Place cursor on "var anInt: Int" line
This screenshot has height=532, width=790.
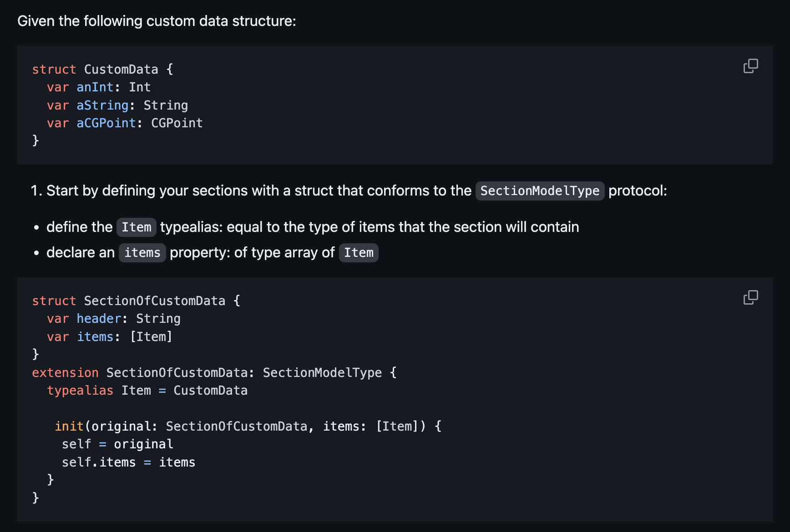click(x=99, y=87)
